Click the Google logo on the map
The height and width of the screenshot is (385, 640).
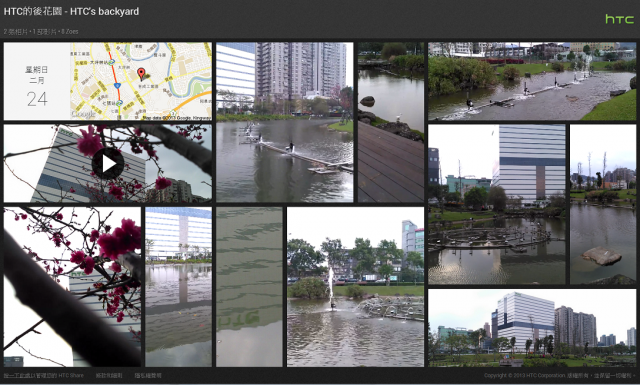(83, 114)
